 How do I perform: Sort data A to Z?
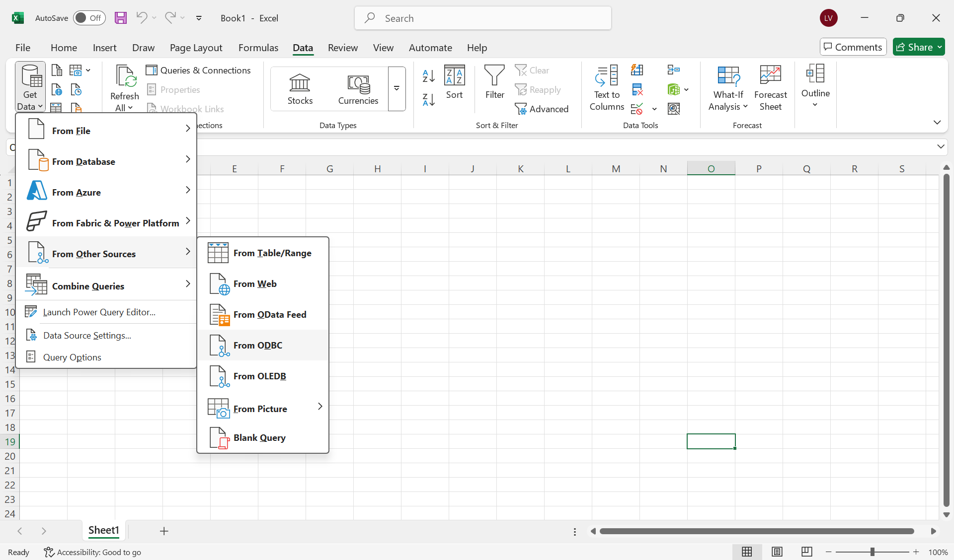[x=428, y=75]
